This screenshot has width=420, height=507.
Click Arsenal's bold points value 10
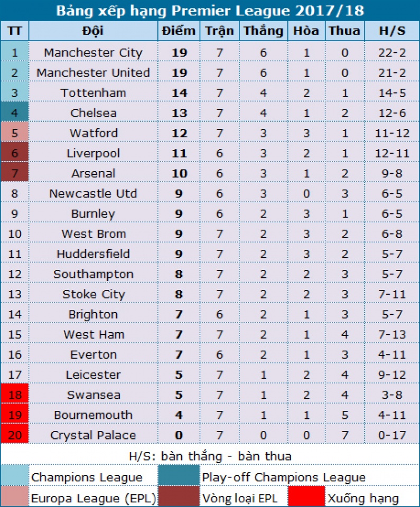point(179,173)
